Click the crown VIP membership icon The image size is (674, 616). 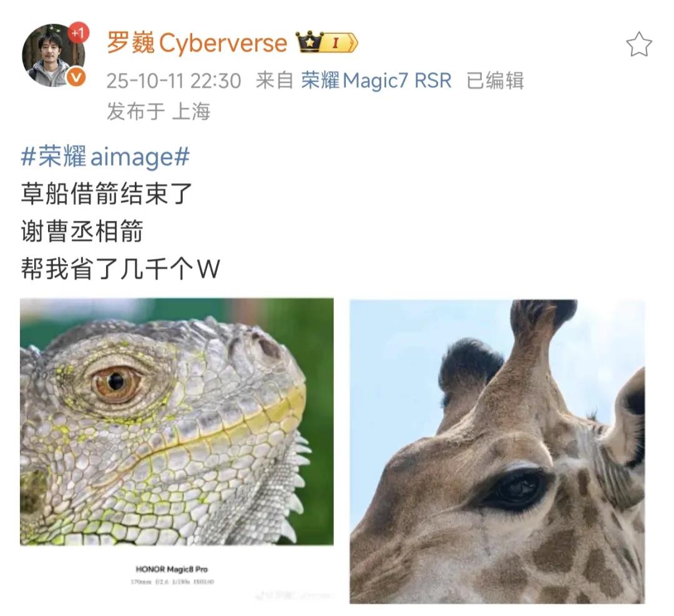pos(310,42)
